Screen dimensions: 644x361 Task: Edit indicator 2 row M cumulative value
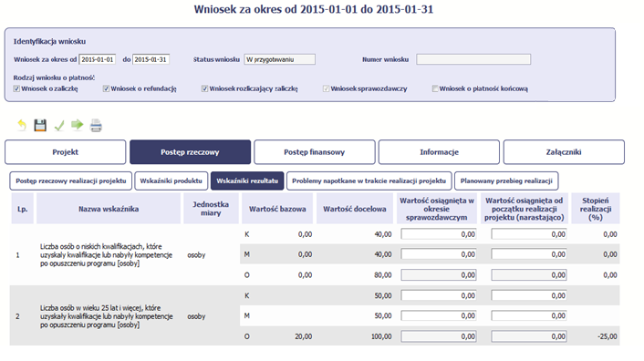click(x=529, y=315)
